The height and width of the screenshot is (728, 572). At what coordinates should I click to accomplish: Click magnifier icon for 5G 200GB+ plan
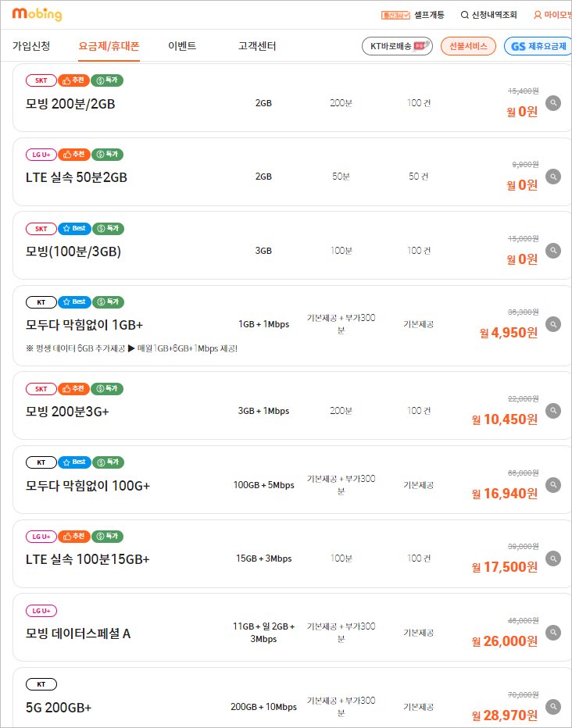pos(553,707)
